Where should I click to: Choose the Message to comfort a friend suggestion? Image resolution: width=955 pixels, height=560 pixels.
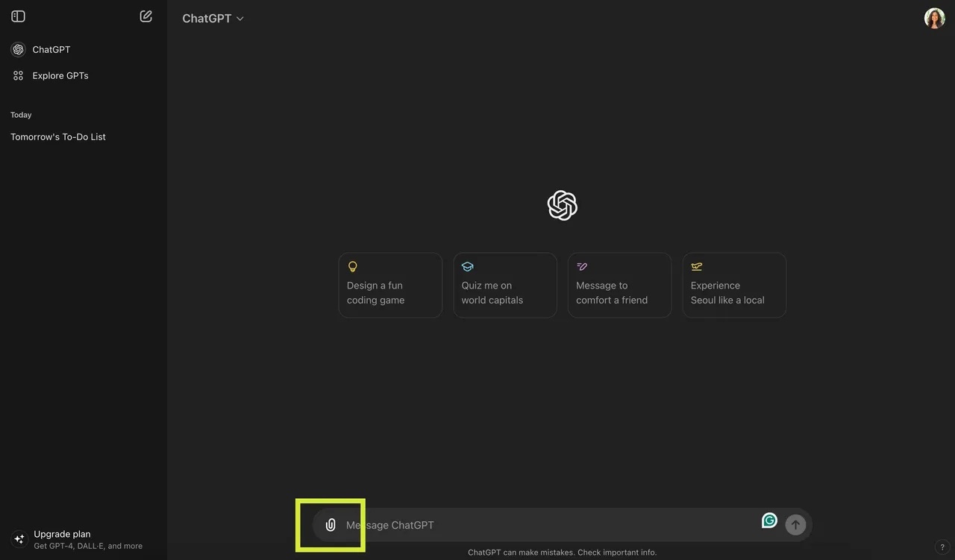point(620,285)
